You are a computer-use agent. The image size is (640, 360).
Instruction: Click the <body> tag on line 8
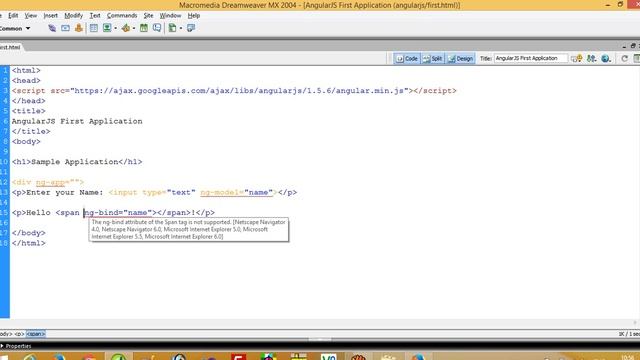[26, 142]
